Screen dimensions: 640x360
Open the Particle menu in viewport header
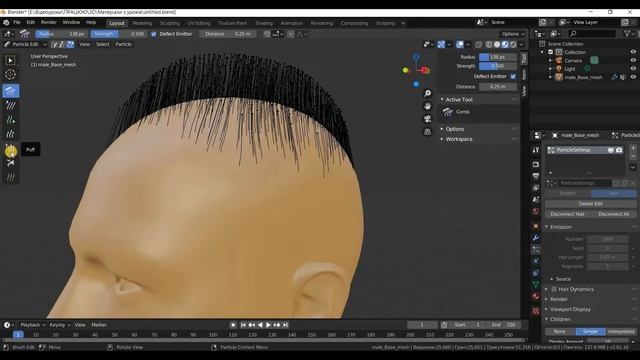tap(123, 44)
